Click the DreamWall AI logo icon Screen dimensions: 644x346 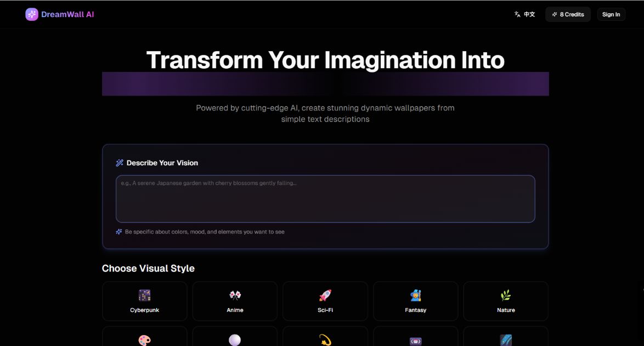click(x=32, y=14)
